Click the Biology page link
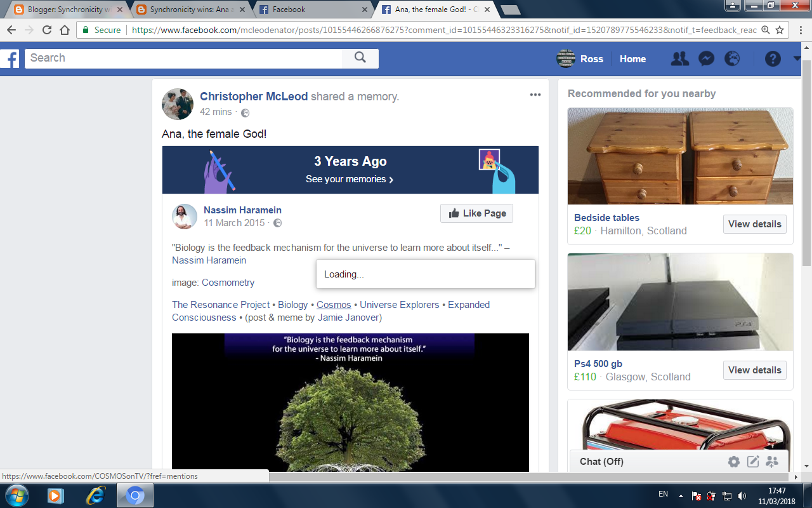 [x=293, y=305]
